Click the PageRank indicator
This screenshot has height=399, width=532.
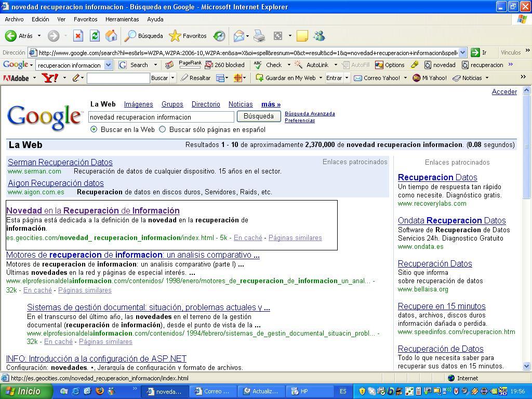coord(190,64)
